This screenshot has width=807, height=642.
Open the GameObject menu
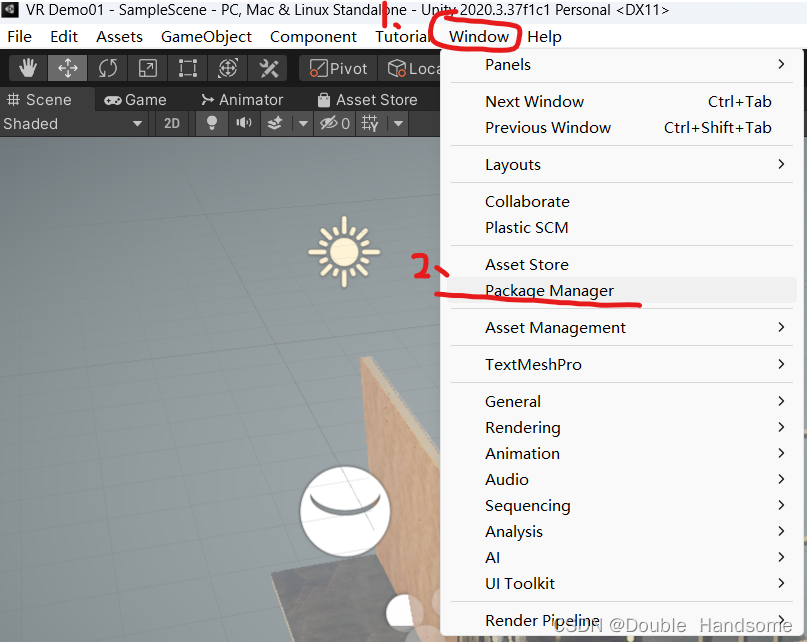[206, 37]
